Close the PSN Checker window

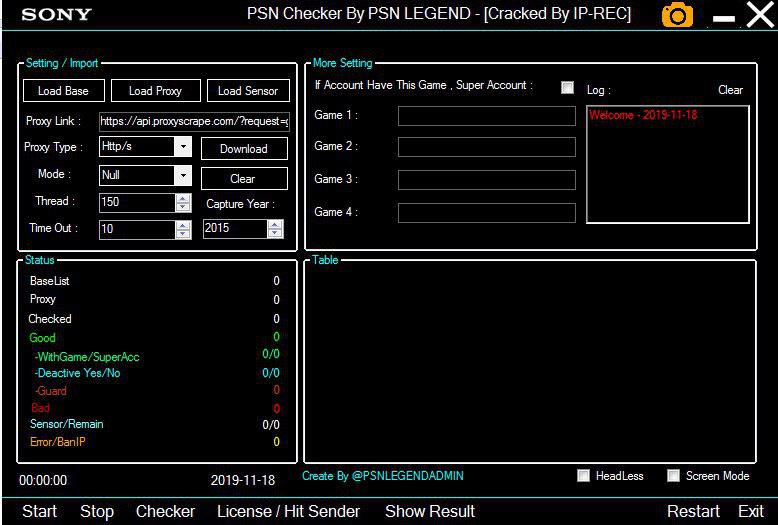pos(760,14)
